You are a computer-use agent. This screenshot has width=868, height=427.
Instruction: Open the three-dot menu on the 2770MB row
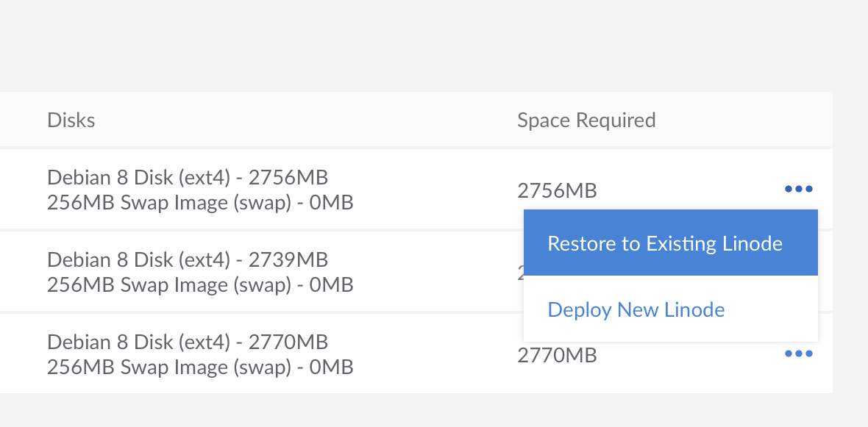[798, 354]
